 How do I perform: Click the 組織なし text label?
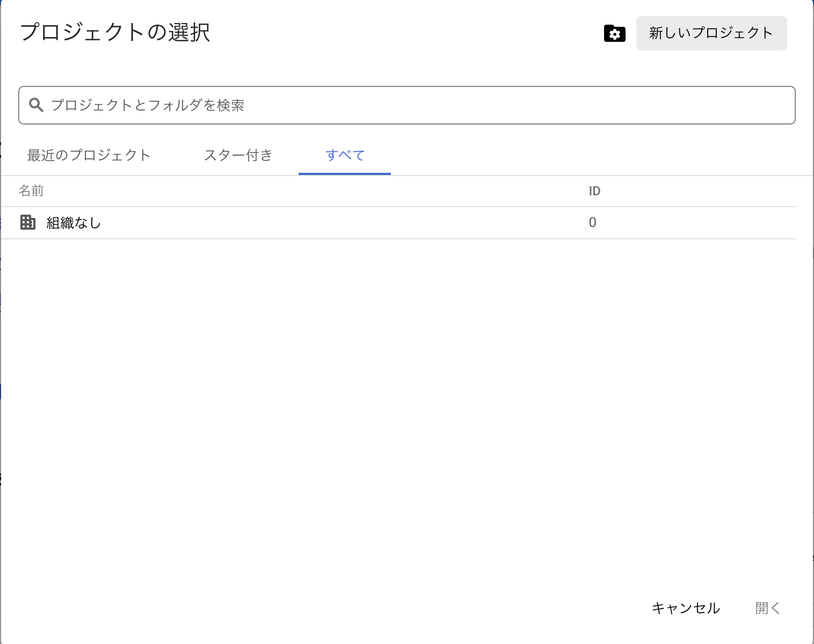coord(72,222)
